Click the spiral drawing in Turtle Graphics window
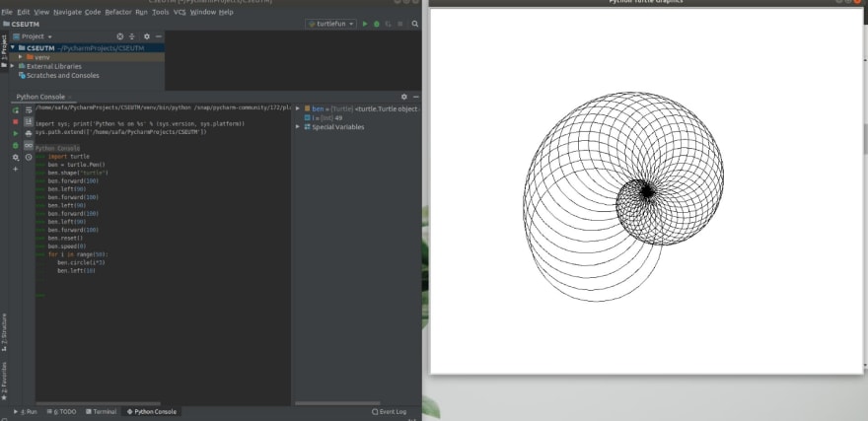This screenshot has height=421, width=868. (622, 196)
